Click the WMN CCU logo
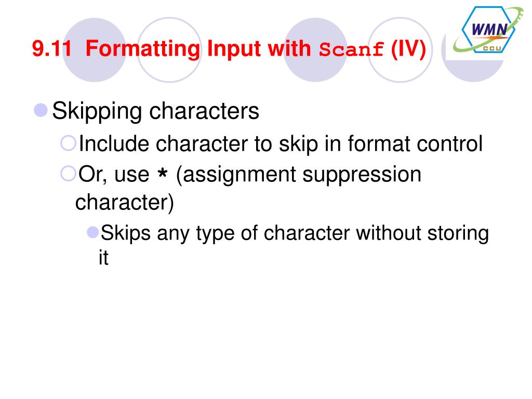This screenshot has width=532, height=399. click(x=487, y=31)
